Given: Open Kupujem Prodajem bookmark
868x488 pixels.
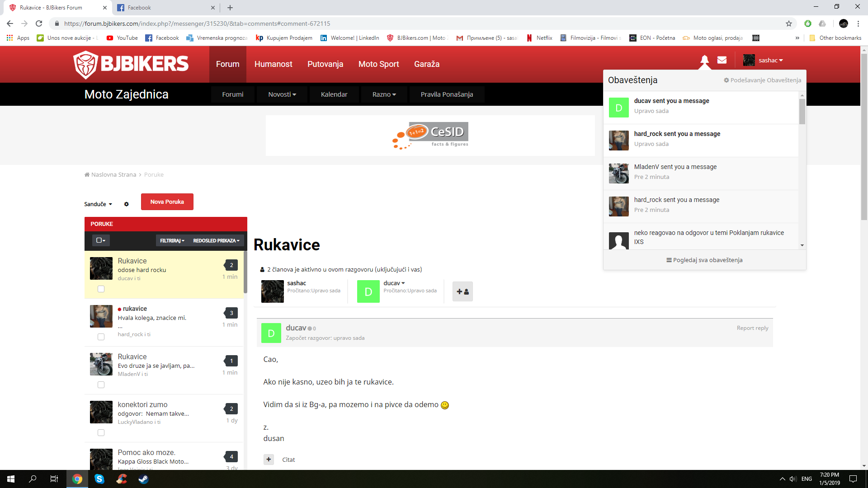Looking at the screenshot, I should 284,38.
